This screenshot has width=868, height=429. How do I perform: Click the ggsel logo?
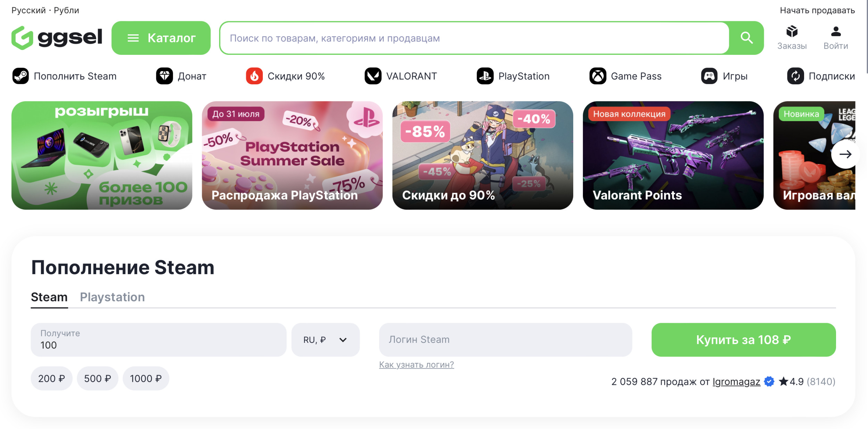click(57, 37)
